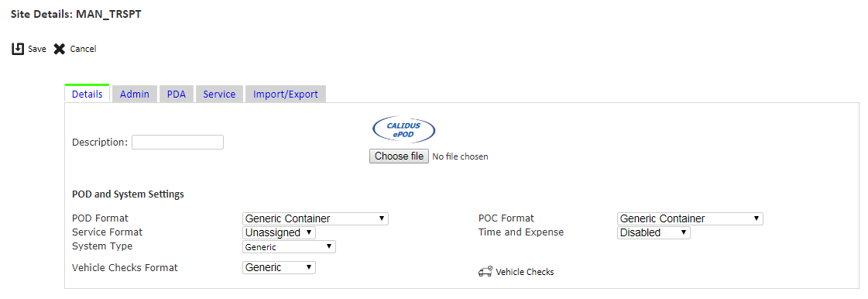Open the POD Format dropdown

click(x=316, y=218)
